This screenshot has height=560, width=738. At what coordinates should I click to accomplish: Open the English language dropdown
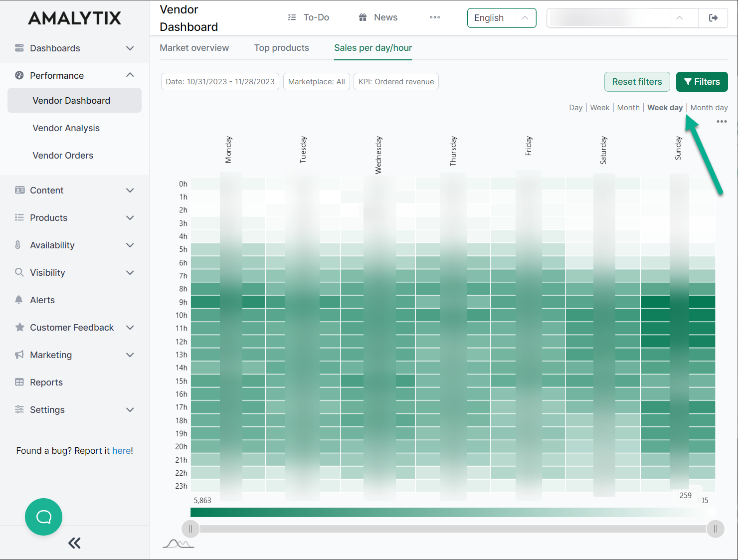click(502, 18)
